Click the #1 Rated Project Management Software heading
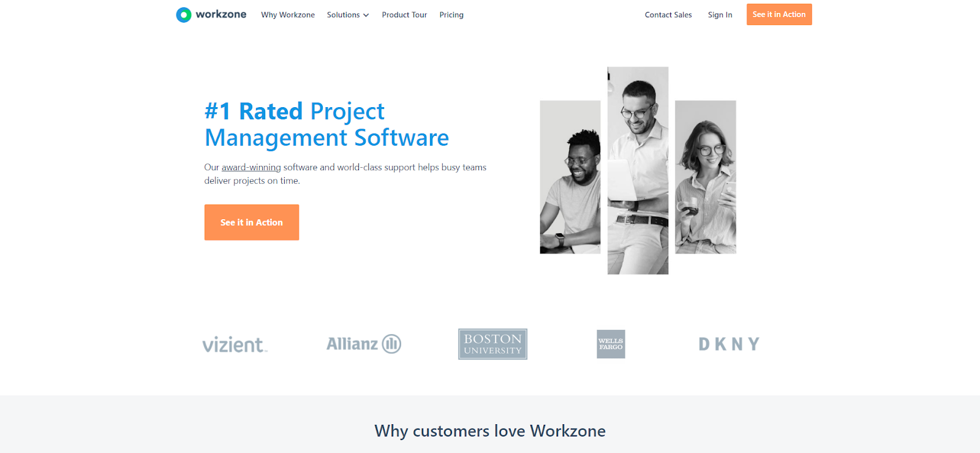The height and width of the screenshot is (453, 980). [x=326, y=124]
